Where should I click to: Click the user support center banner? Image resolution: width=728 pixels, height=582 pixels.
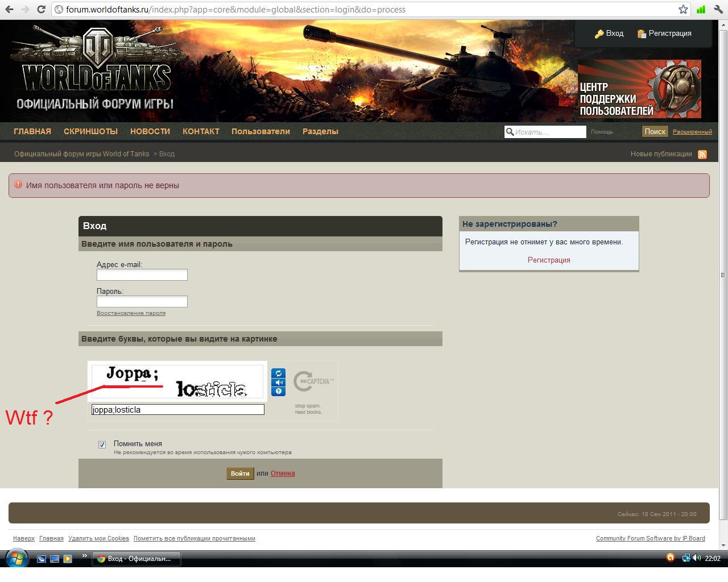click(639, 89)
